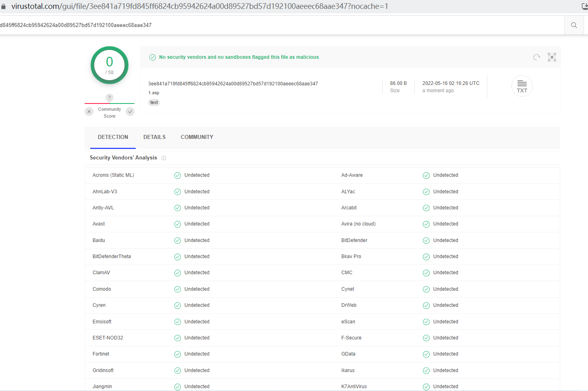This screenshot has width=588, height=391.
Task: Switch to the DETAILS tab
Action: click(154, 137)
